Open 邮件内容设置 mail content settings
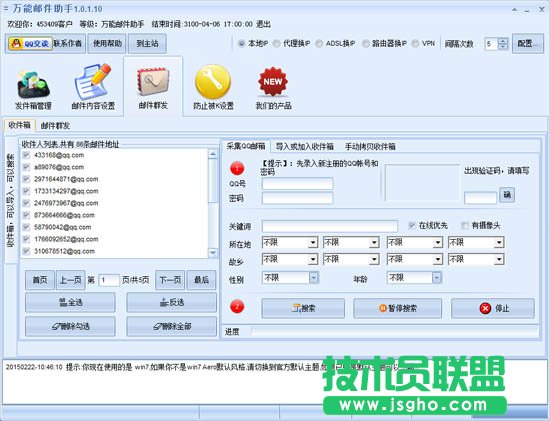This screenshot has height=421, width=550. point(93,87)
